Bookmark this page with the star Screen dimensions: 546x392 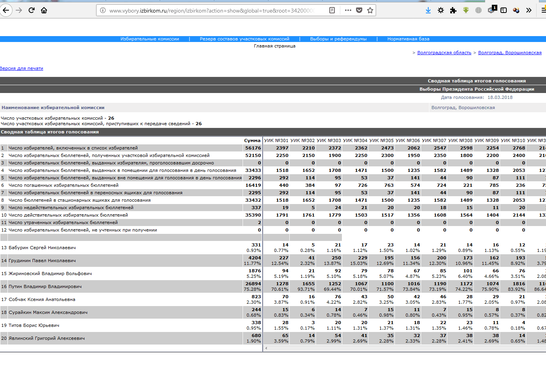pos(370,10)
